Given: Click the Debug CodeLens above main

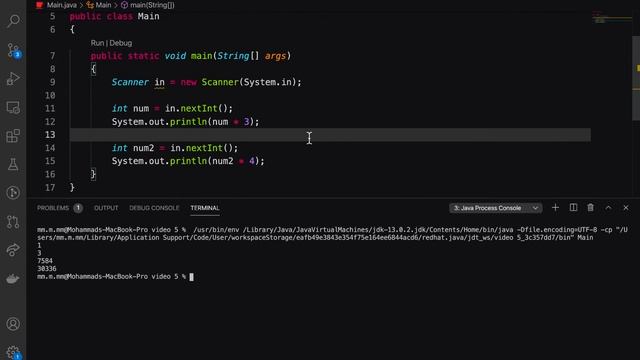Looking at the screenshot, I should [121, 43].
